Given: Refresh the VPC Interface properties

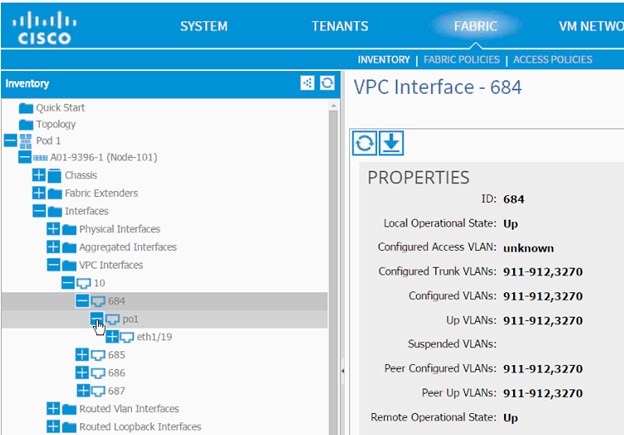Looking at the screenshot, I should [x=365, y=143].
